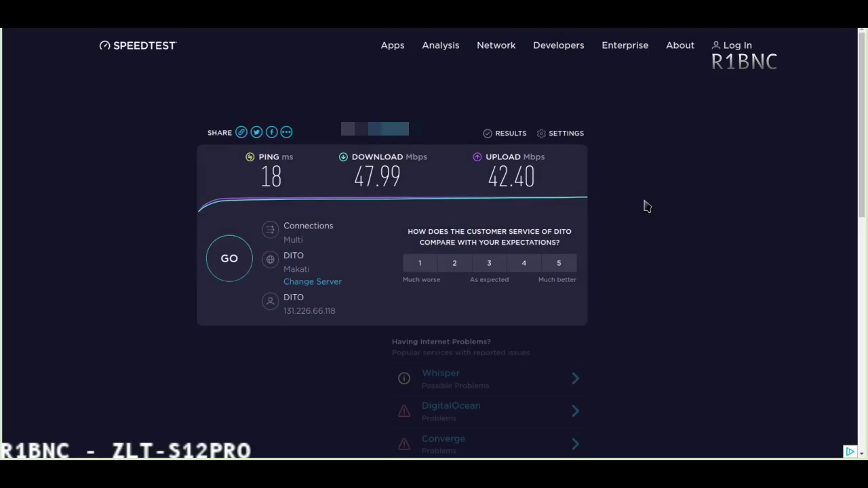Rate customer service as 4
868x488 pixels.
(524, 263)
